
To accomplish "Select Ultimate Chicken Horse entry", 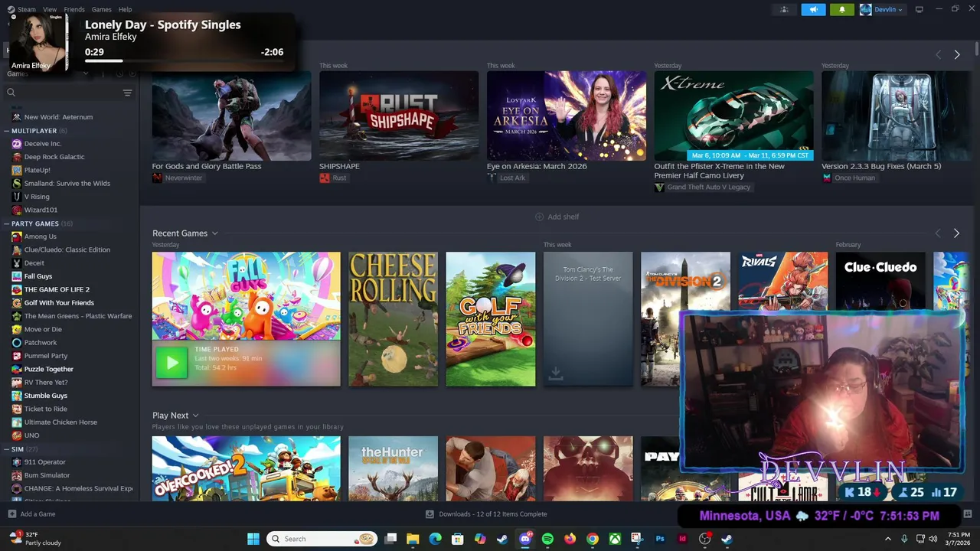I will coord(60,422).
